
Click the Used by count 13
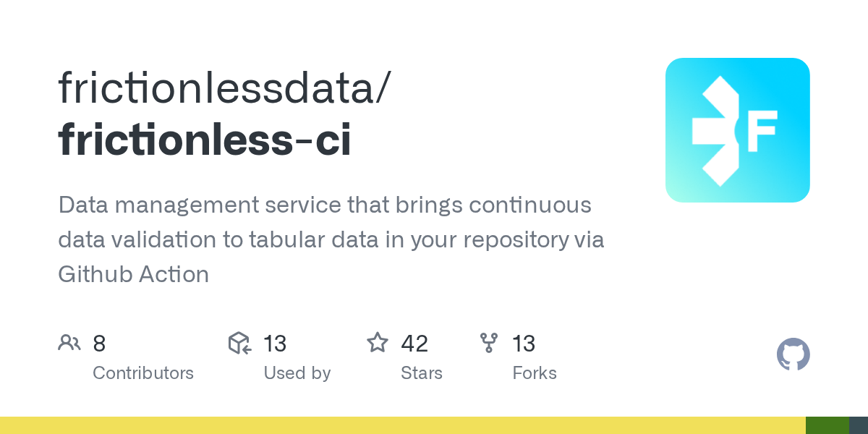coord(275,343)
